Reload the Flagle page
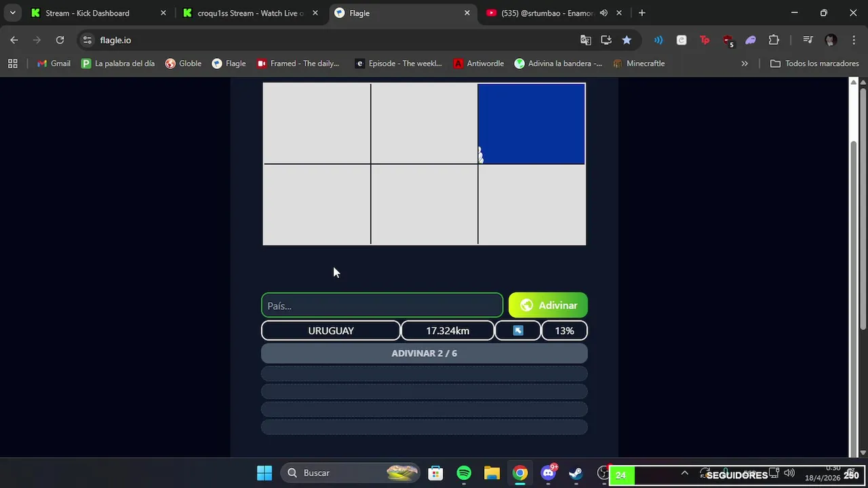Screen dimensions: 868x488 pyautogui.click(x=60, y=40)
